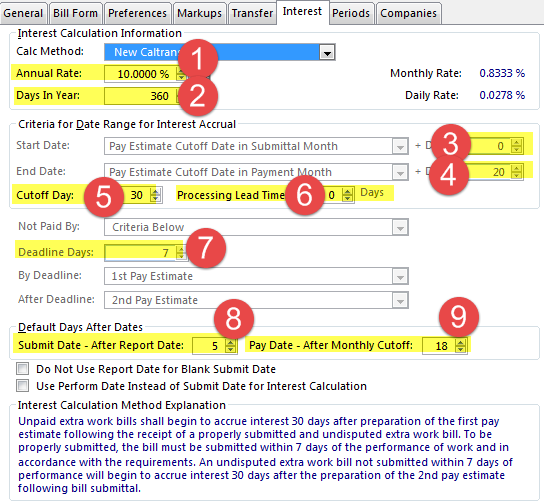Increase the Cutoff Day spinner value
The width and height of the screenshot is (544, 503).
click(155, 192)
